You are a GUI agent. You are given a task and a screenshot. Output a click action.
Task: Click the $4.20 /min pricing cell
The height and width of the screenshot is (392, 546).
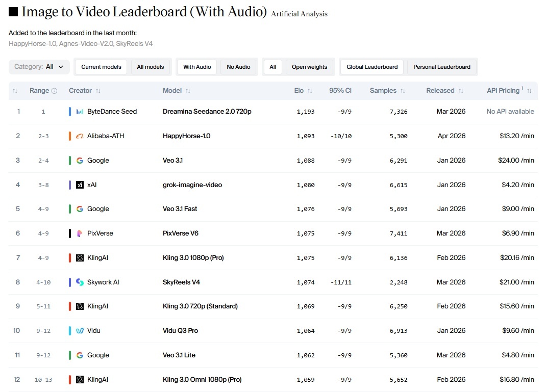pos(518,185)
